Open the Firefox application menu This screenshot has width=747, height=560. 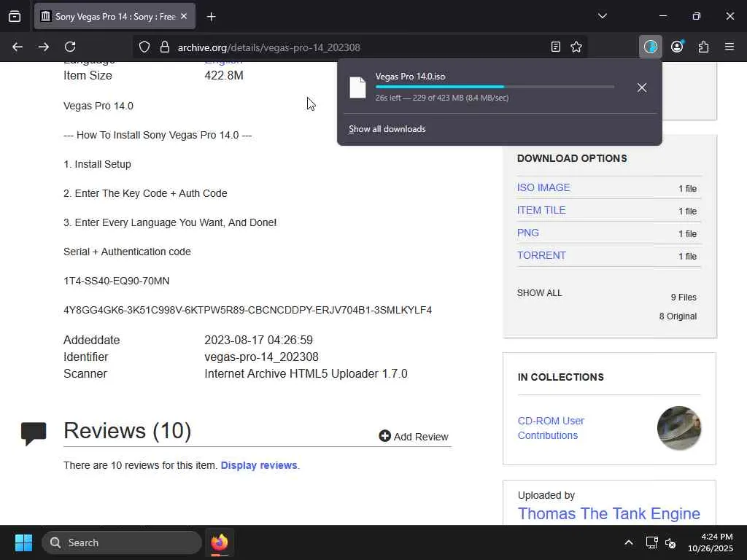[729, 47]
